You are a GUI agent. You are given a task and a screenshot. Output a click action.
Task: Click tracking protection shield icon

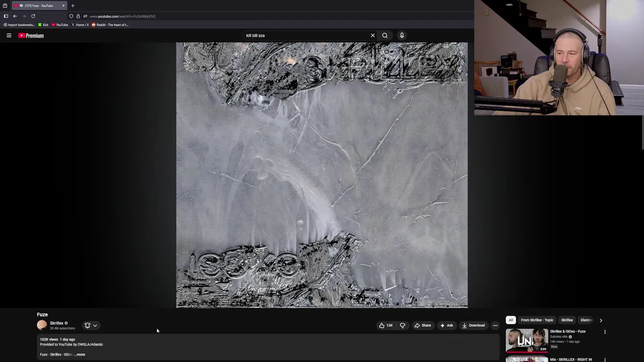point(71,16)
